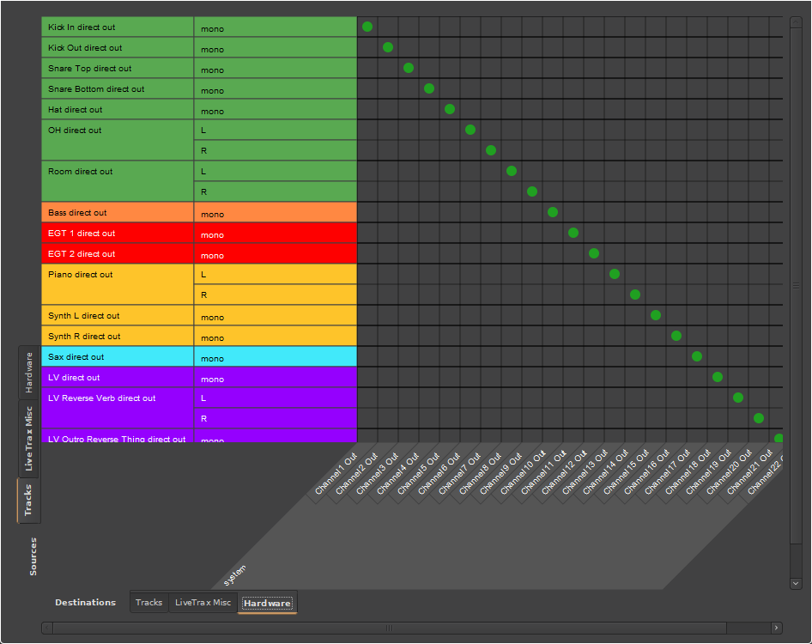The height and width of the screenshot is (644, 812).
Task: Select the Hardware sources tab on left edge
Action: (x=30, y=369)
